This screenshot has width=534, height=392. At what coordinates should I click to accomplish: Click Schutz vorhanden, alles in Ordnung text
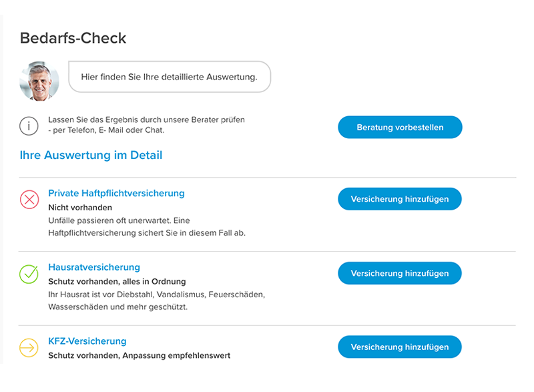pos(117,282)
